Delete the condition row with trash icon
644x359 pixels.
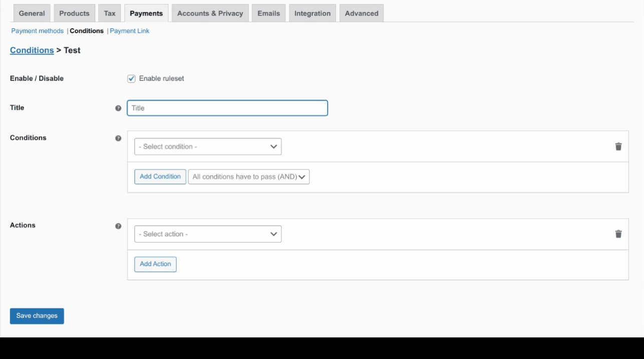pos(618,146)
